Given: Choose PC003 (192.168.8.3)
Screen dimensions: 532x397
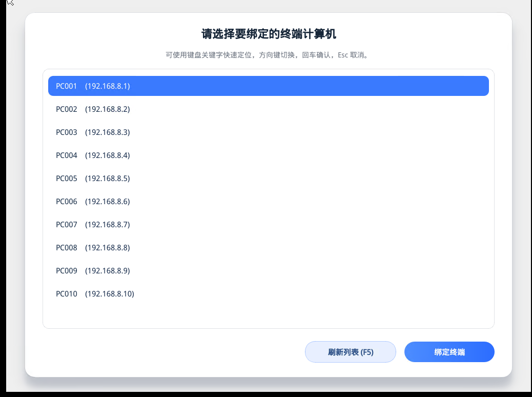Looking at the screenshot, I should [x=268, y=132].
